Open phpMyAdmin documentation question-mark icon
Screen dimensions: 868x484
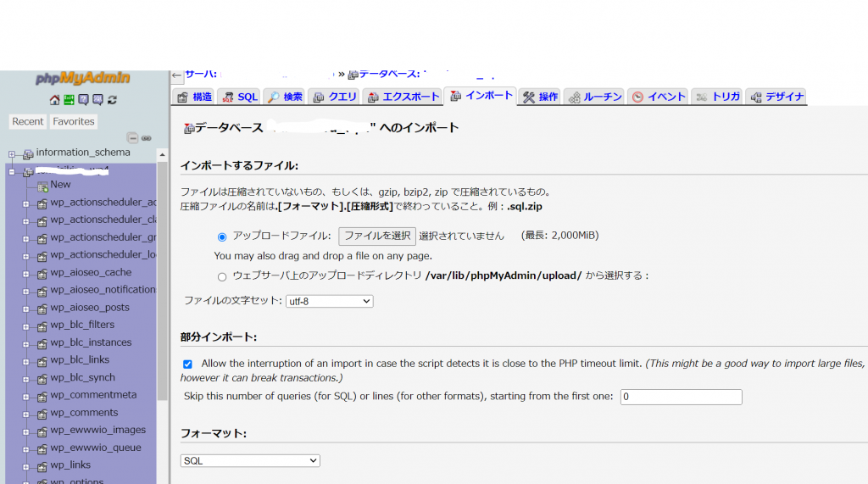83,100
